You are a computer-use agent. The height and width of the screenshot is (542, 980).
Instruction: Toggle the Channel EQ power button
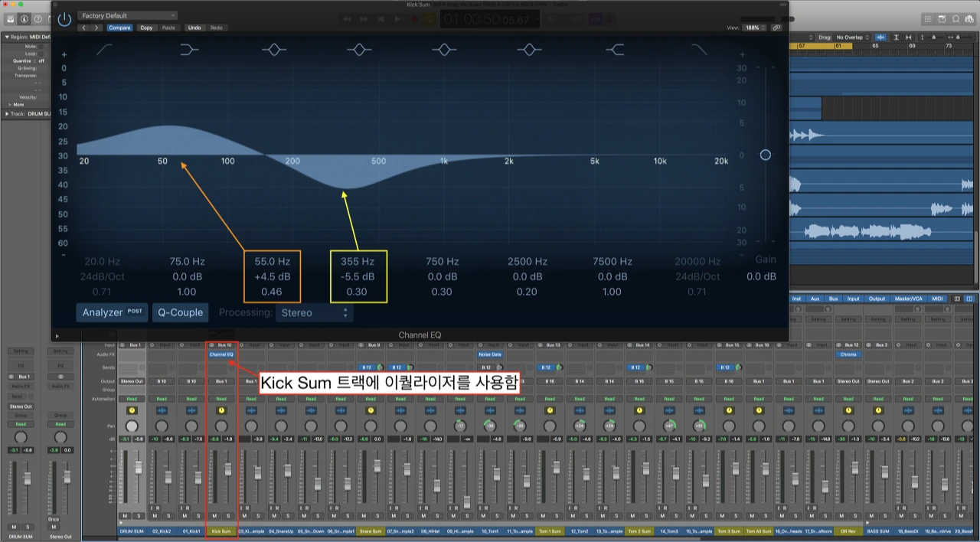tap(64, 19)
